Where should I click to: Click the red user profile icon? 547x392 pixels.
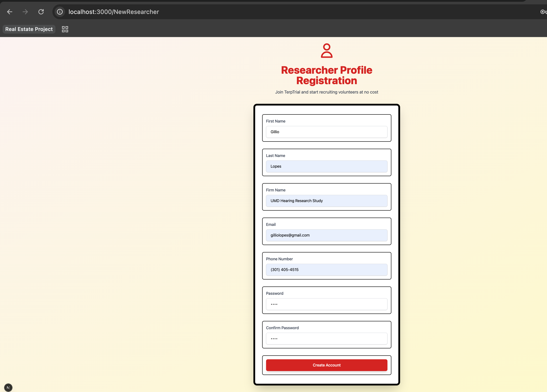tap(327, 51)
